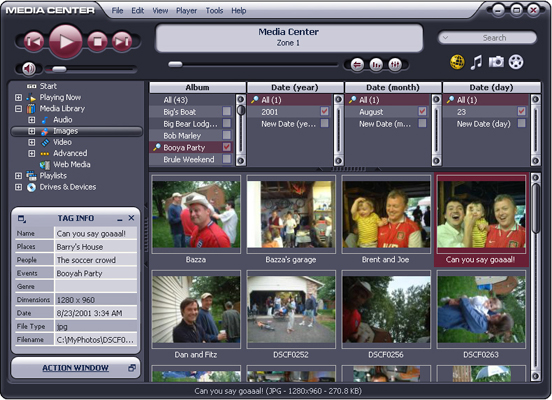Click the large Play button

66,41
